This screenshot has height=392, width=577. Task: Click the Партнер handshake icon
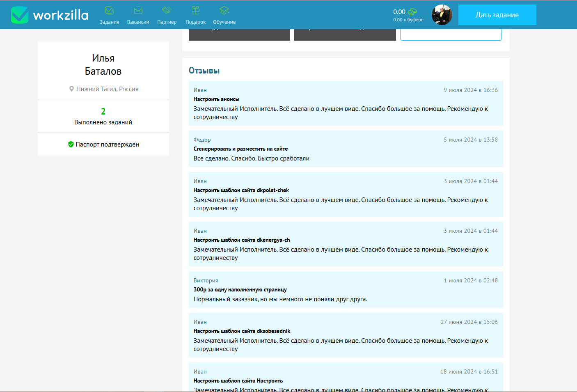(x=167, y=10)
